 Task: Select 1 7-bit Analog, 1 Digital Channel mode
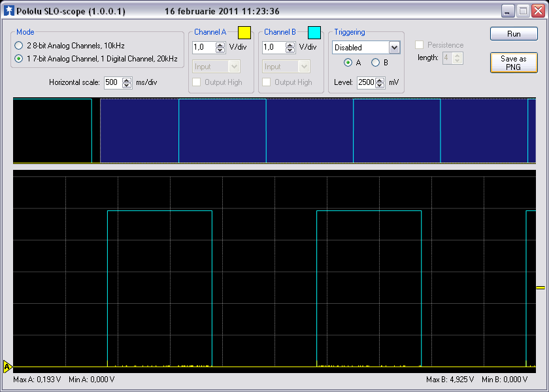(96, 59)
